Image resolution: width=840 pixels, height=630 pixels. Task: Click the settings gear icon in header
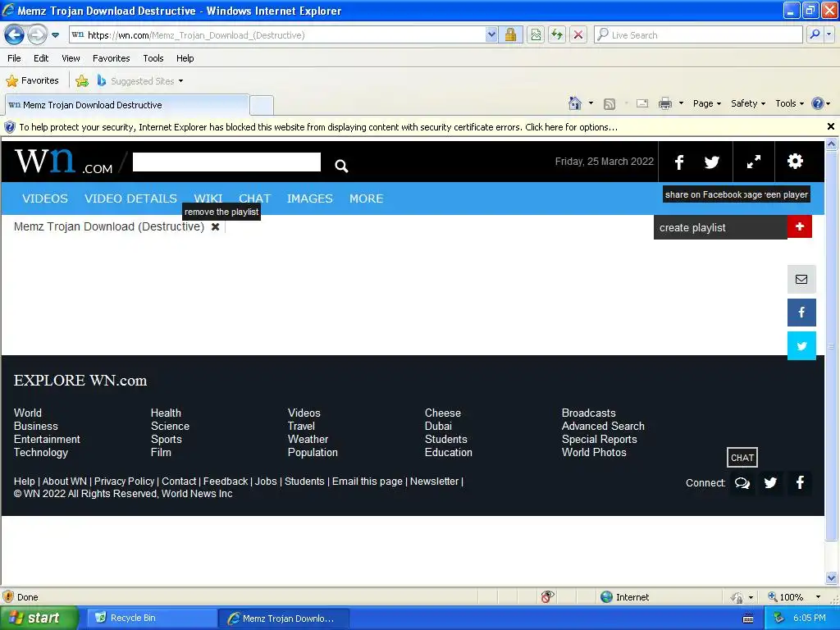pos(795,162)
